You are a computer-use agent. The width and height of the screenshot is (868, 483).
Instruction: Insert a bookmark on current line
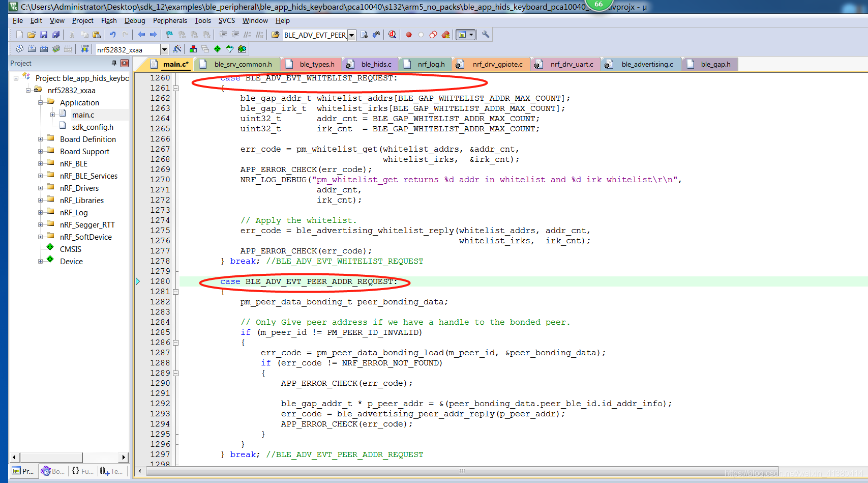point(169,35)
